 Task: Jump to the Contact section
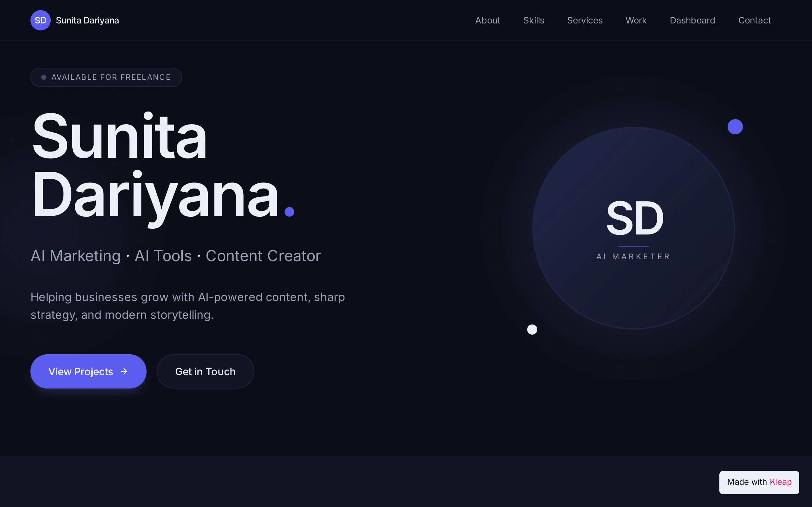(x=755, y=21)
